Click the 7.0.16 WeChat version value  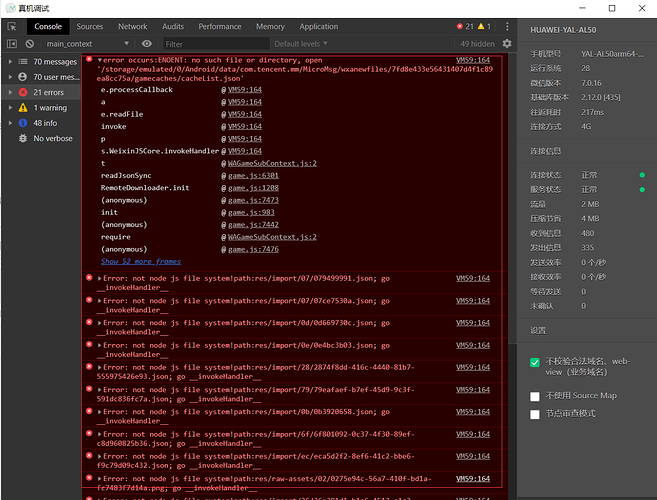[591, 83]
